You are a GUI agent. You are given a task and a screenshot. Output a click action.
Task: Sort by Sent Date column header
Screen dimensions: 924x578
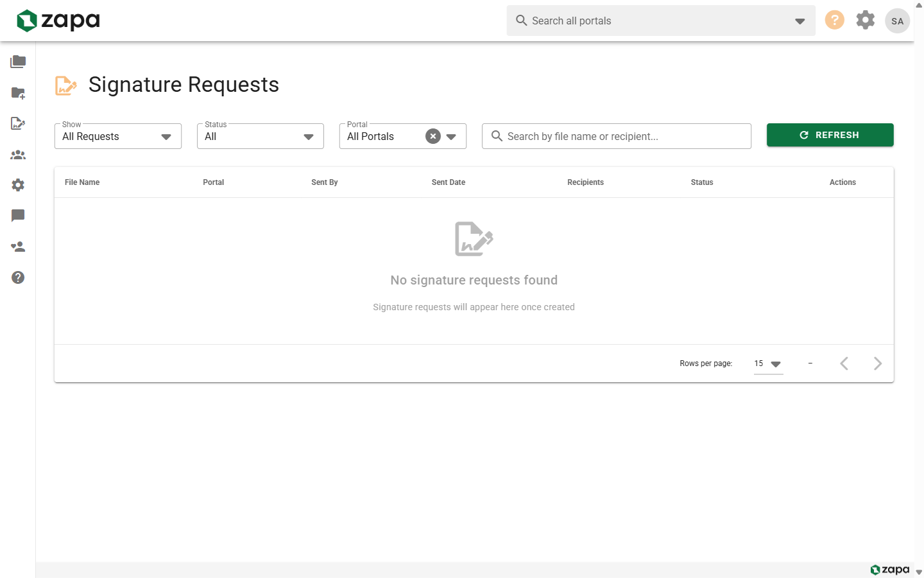(x=449, y=182)
